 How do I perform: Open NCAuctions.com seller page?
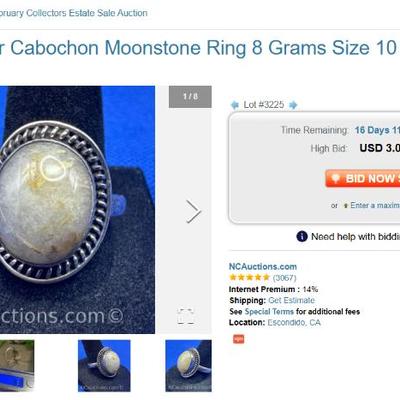point(263,267)
